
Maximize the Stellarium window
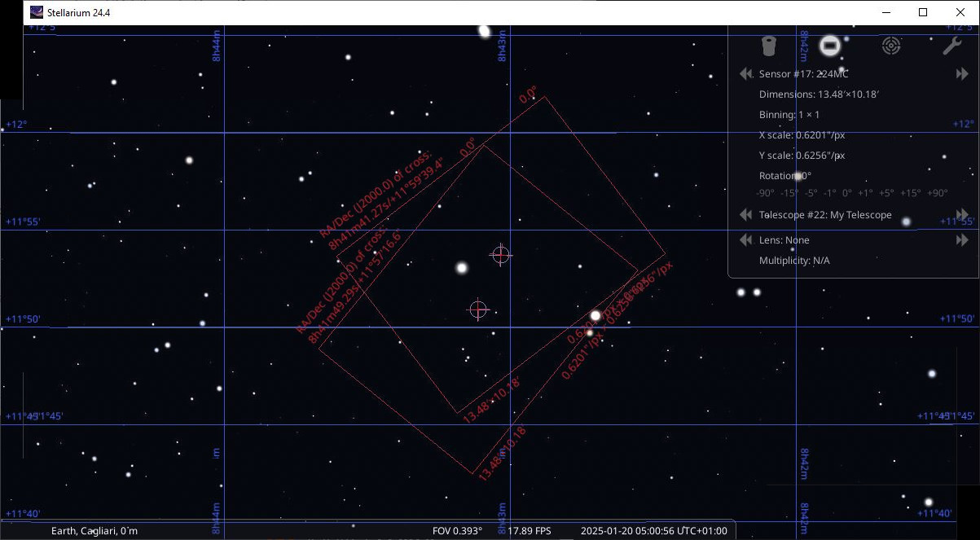coord(923,12)
